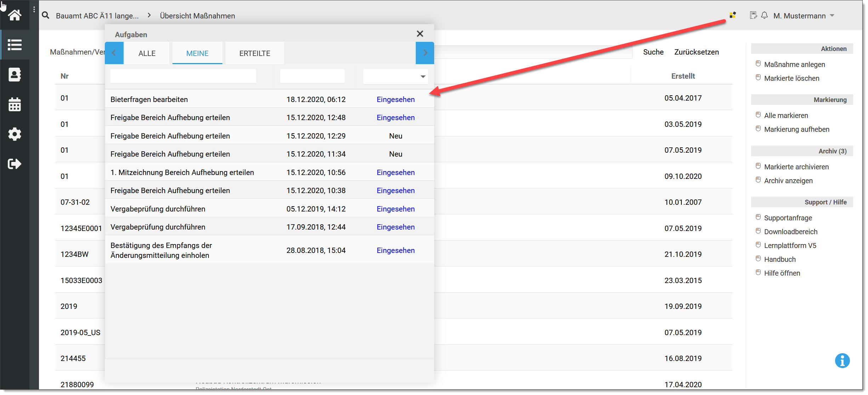Open the settings gear sidebar icon
Viewport: 868px width, 395px height.
15,134
